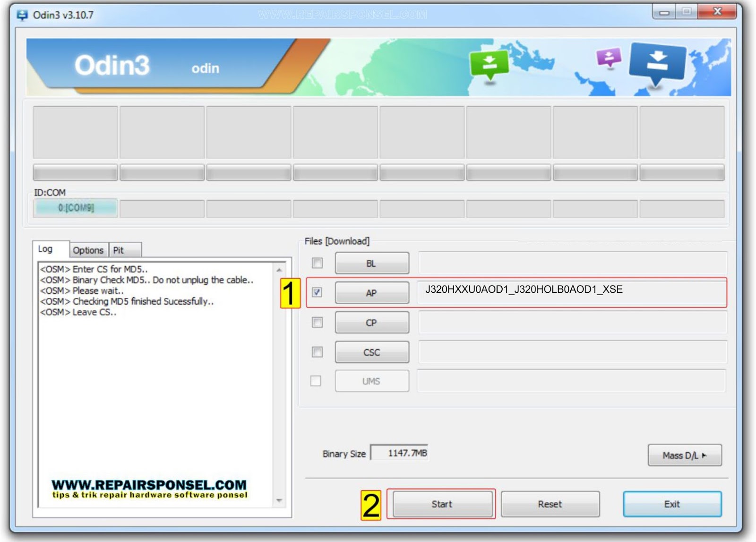The height and width of the screenshot is (542, 756).
Task: Start the firmware flashing
Action: click(x=442, y=504)
